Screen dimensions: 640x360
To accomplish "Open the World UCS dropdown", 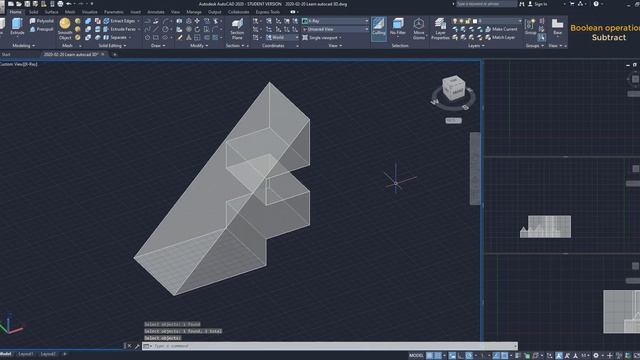I will [x=282, y=38].
